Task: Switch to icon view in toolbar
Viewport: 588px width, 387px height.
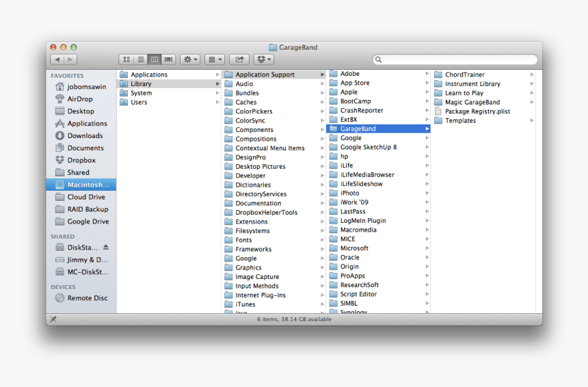Action: pos(126,59)
